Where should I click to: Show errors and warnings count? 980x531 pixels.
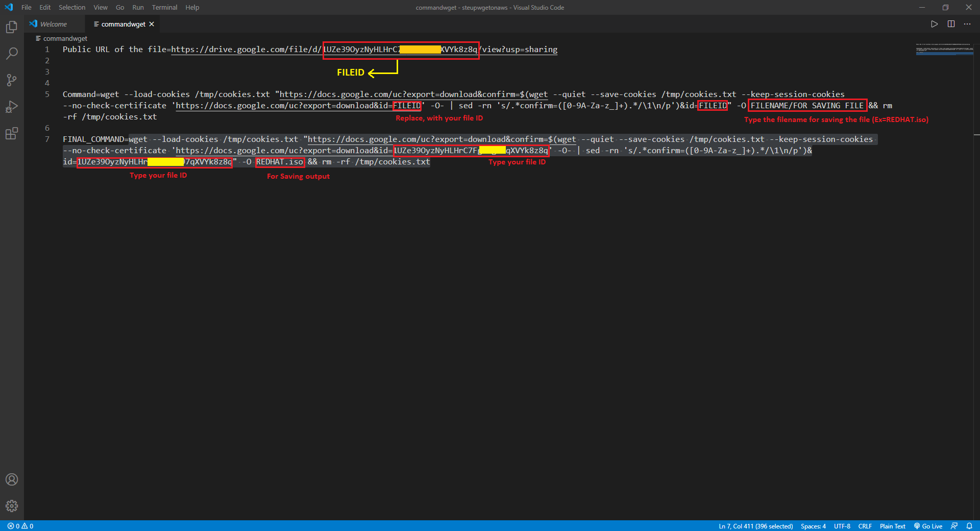pos(20,526)
